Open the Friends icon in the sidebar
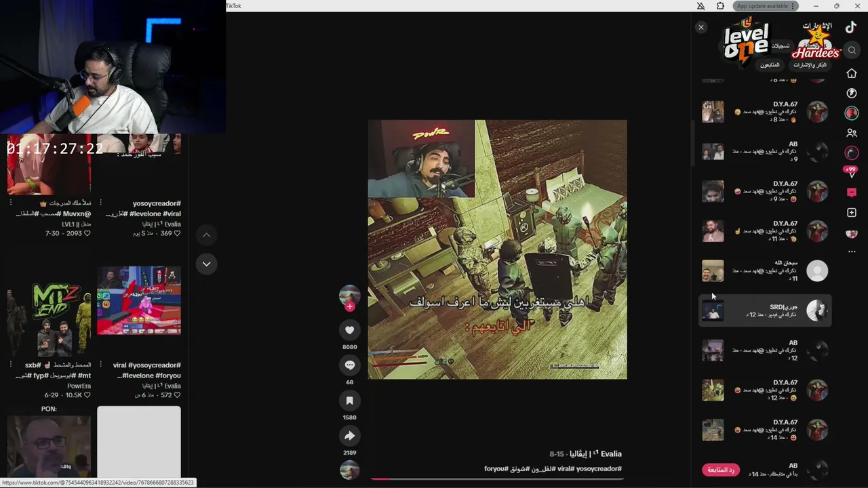Image resolution: width=868 pixels, height=488 pixels. point(852,133)
